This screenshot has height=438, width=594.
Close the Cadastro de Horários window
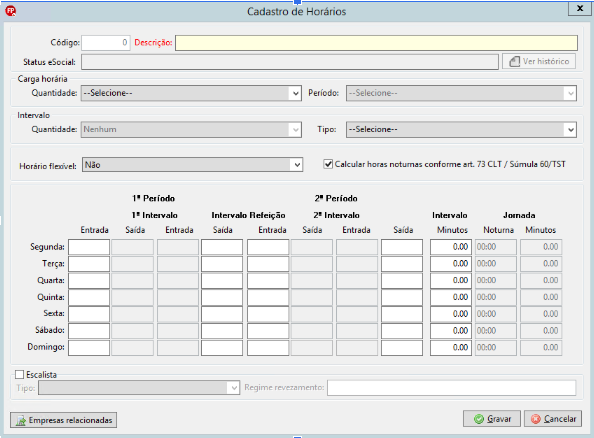coord(579,8)
